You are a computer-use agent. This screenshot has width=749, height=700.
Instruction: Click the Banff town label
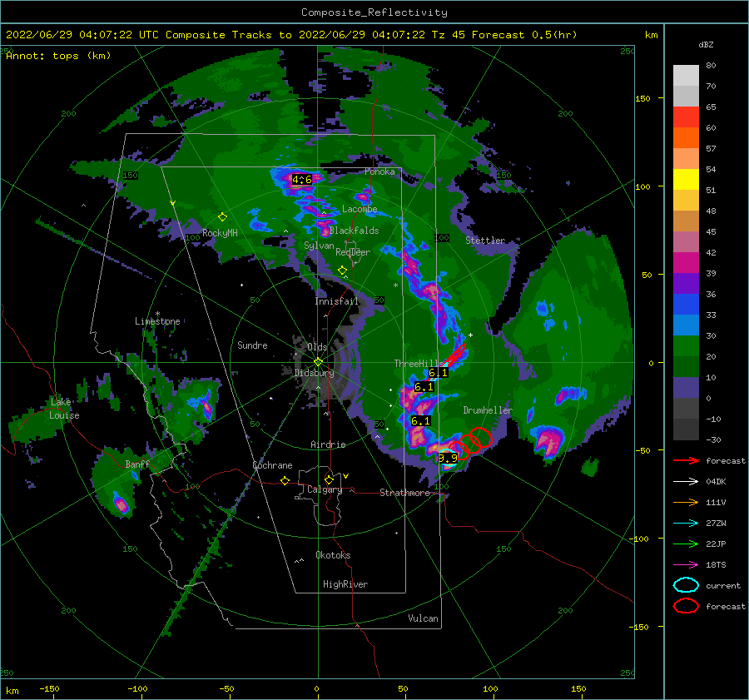tap(137, 464)
